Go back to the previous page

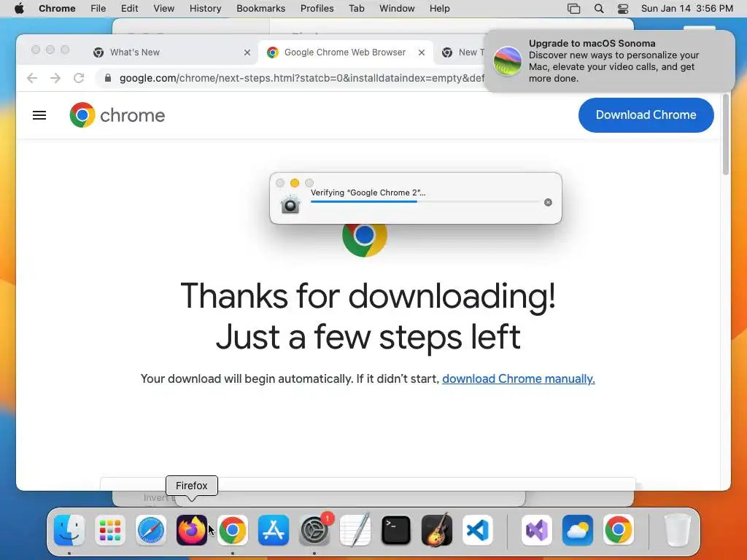[x=32, y=78]
